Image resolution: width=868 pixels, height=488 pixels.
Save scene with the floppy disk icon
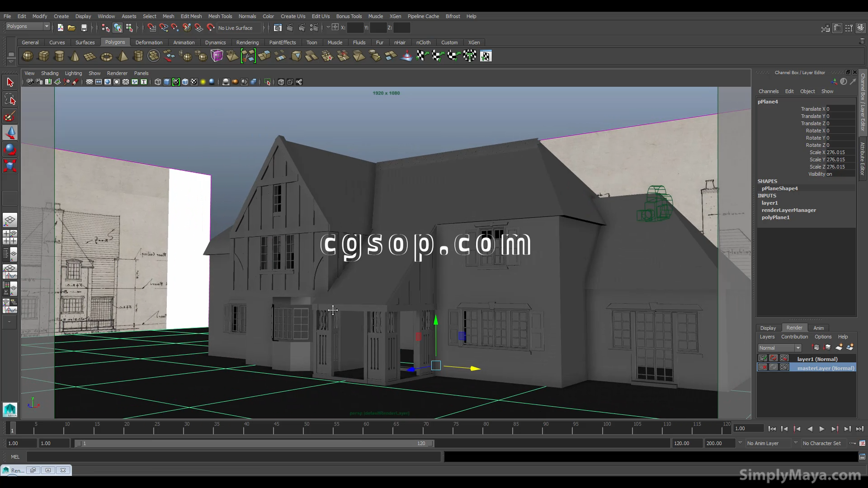[x=84, y=28]
